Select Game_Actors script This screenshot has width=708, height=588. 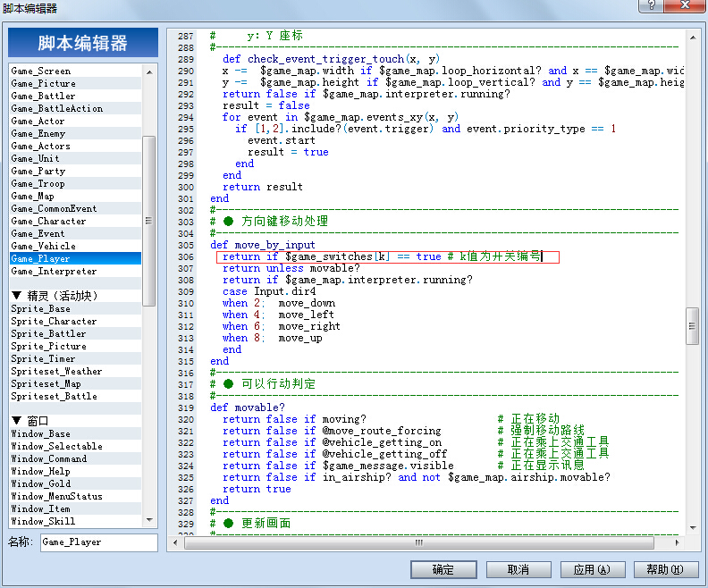pos(75,146)
